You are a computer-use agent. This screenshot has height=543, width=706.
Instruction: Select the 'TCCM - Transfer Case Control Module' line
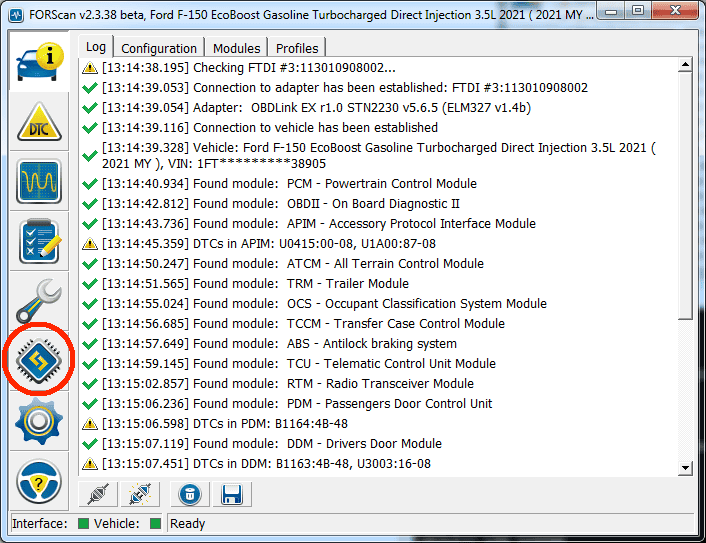pyautogui.click(x=378, y=323)
